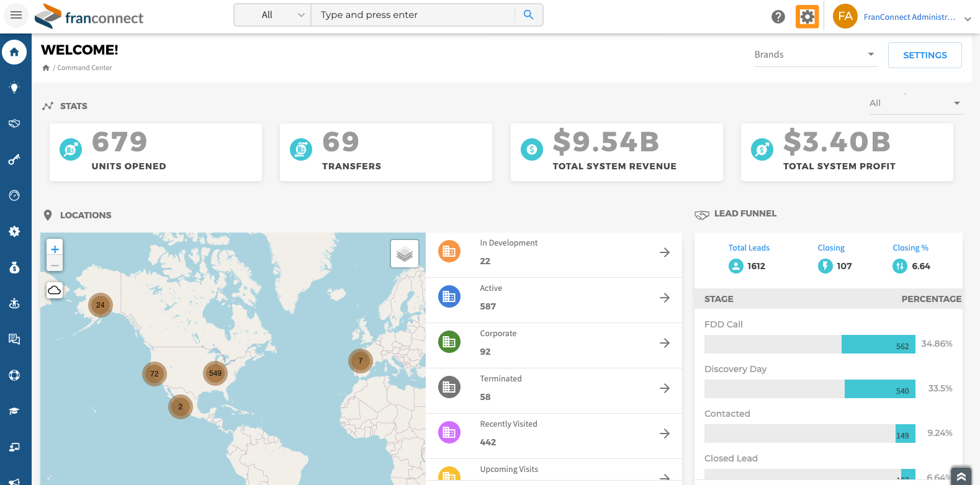Zoom in on the locations map
The width and height of the screenshot is (980, 485).
[55, 249]
